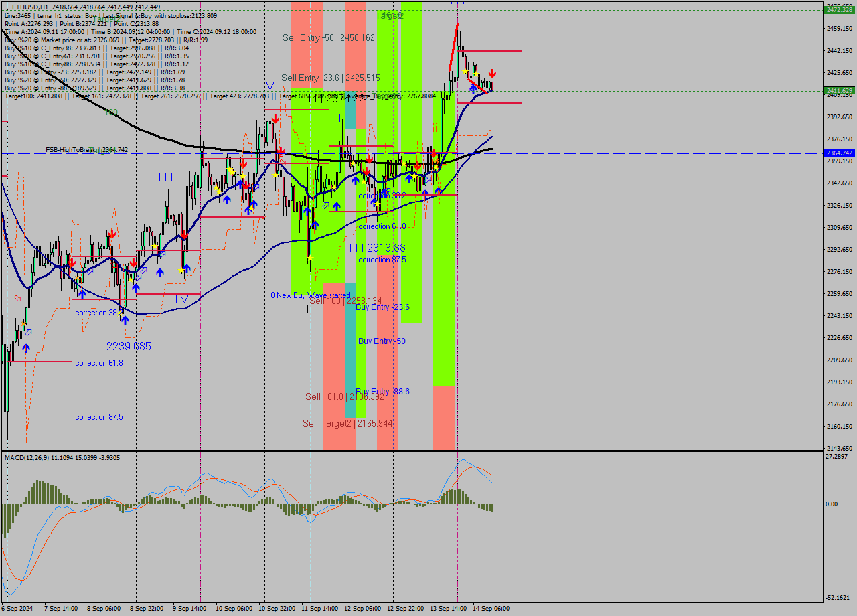Select the red sell arrow near the recent peak
This screenshot has width=857, height=616.
(x=492, y=73)
